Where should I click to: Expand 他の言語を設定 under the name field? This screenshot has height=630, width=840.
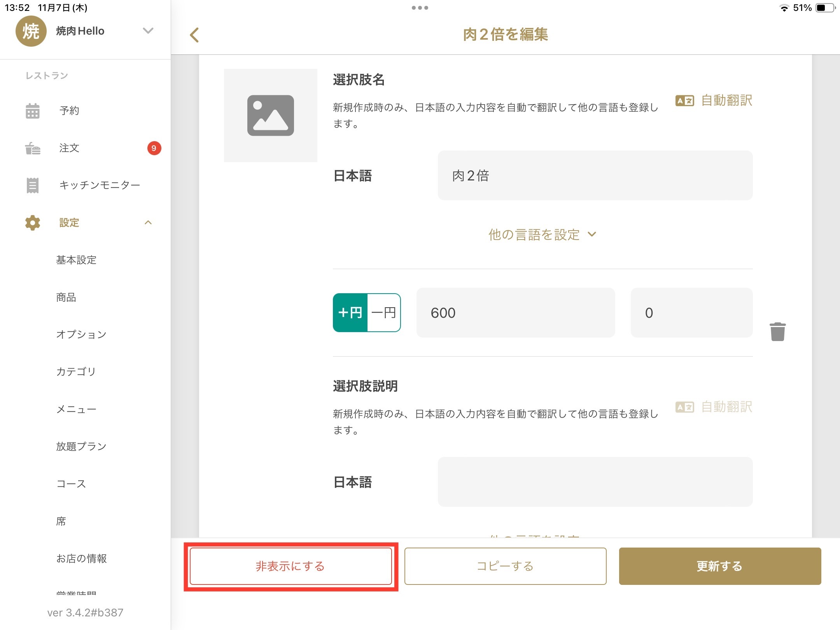(542, 234)
